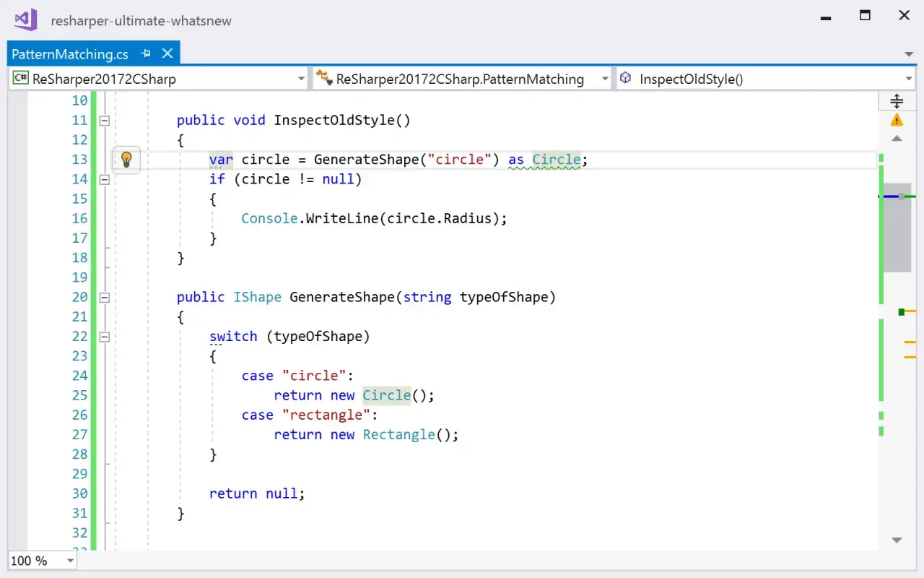Collapse the switch block on line 22

[x=104, y=337]
